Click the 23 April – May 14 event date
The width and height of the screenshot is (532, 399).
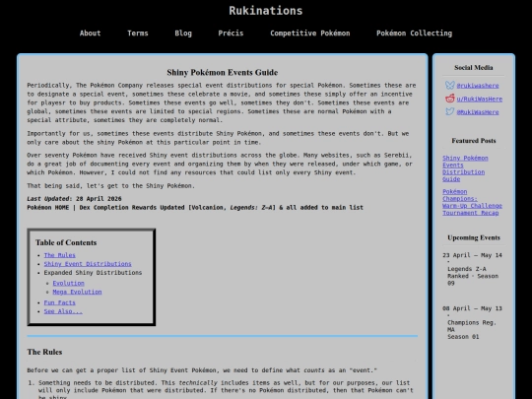pyautogui.click(x=472, y=255)
